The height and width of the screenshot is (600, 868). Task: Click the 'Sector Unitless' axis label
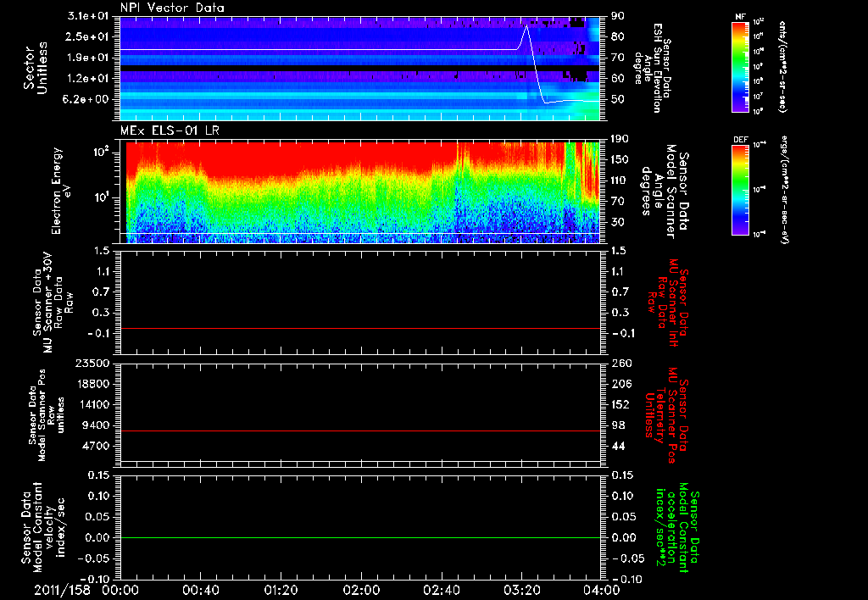36,68
